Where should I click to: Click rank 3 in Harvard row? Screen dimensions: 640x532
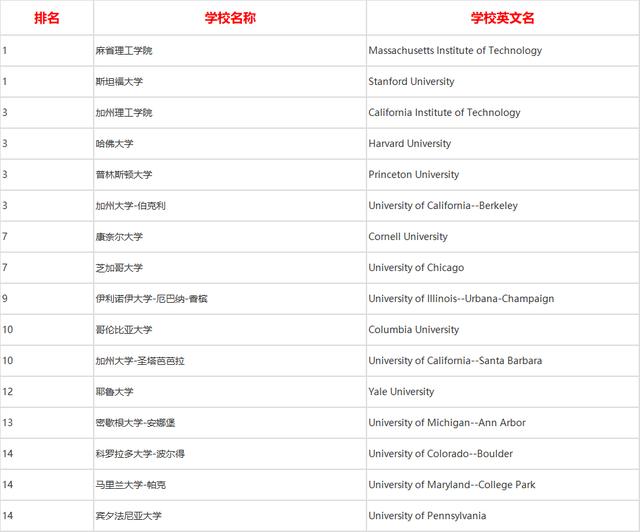[x=5, y=144]
